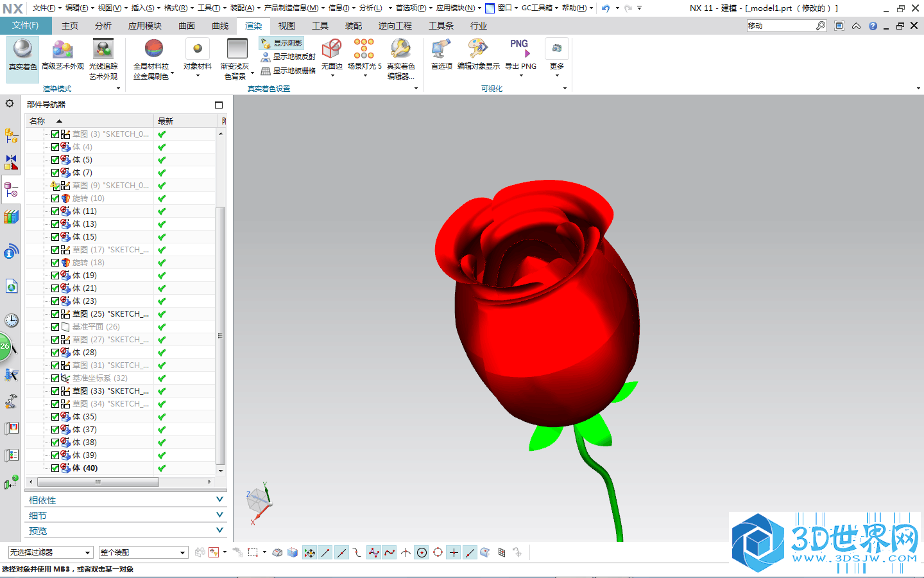The image size is (924, 578).
Task: Enable the snap midpoint icon on selection bar
Action: click(x=341, y=552)
